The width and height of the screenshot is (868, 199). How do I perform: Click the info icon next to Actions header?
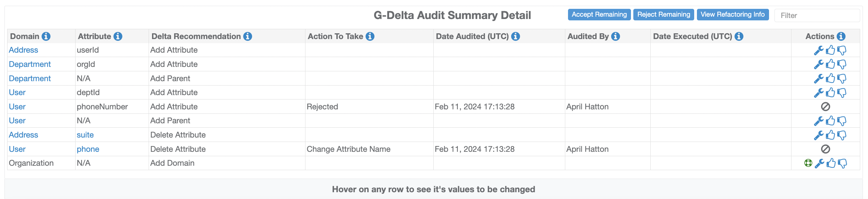(841, 36)
